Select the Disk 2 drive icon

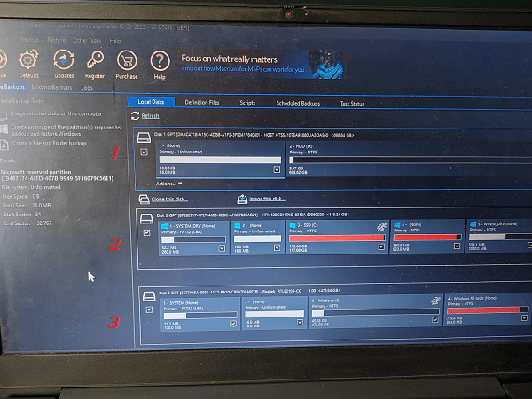pos(146,219)
